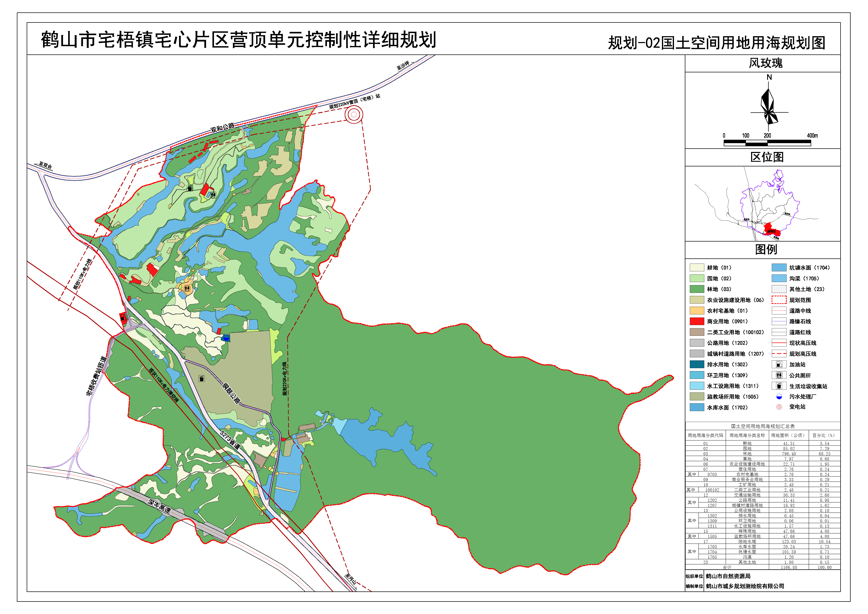This screenshot has width=868, height=614.
Task: Click the 污水处理厂 blue half-circle legend icon
Action: pyautogui.click(x=779, y=396)
